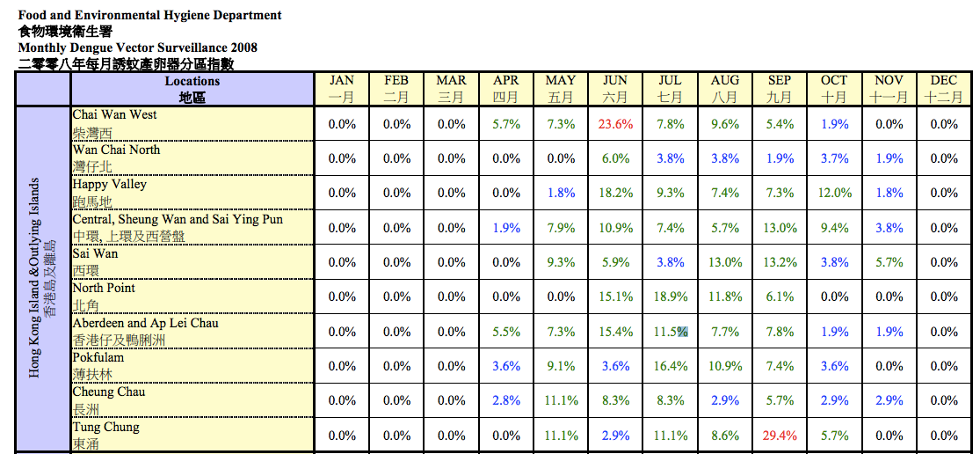Select Central, Sheung Wan and Sai Ying Pun cell
The width and height of the screenshot is (980, 454).
tap(192, 228)
